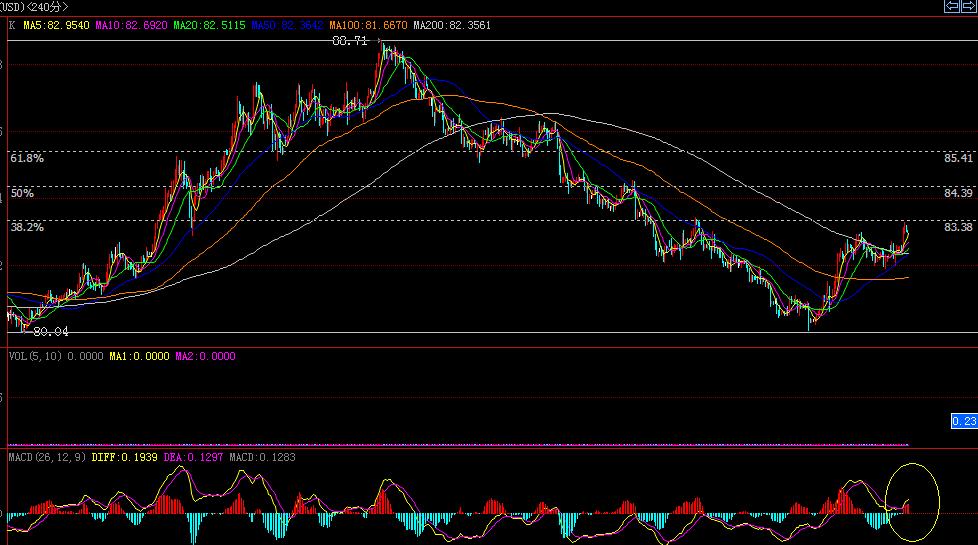Click the DEA:0.1297 label
The width and height of the screenshot is (978, 545).
[193, 457]
